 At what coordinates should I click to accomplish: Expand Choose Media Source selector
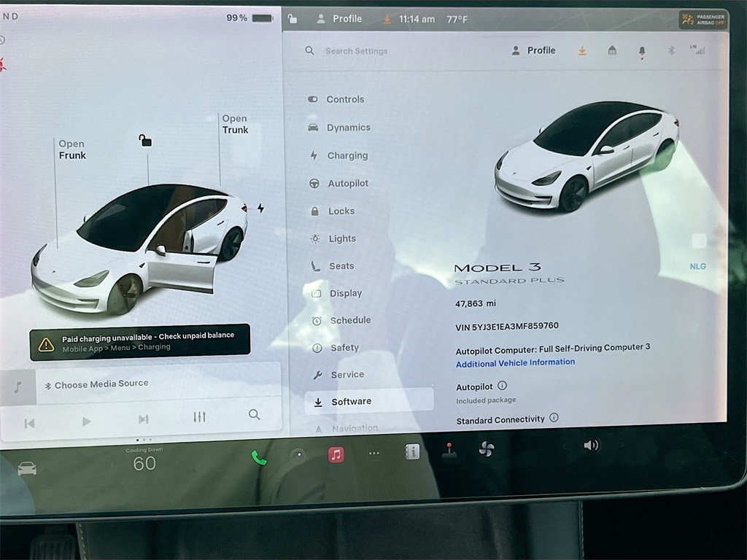101,384
